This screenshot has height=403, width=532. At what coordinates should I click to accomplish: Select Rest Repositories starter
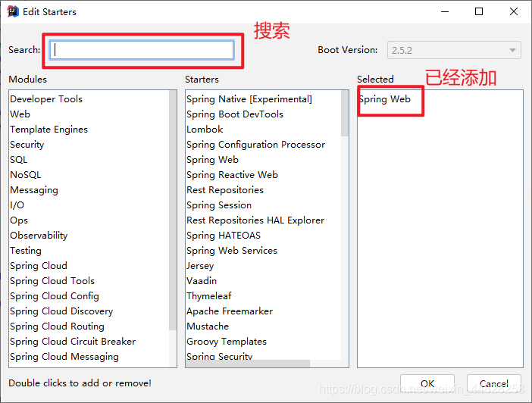pos(225,190)
